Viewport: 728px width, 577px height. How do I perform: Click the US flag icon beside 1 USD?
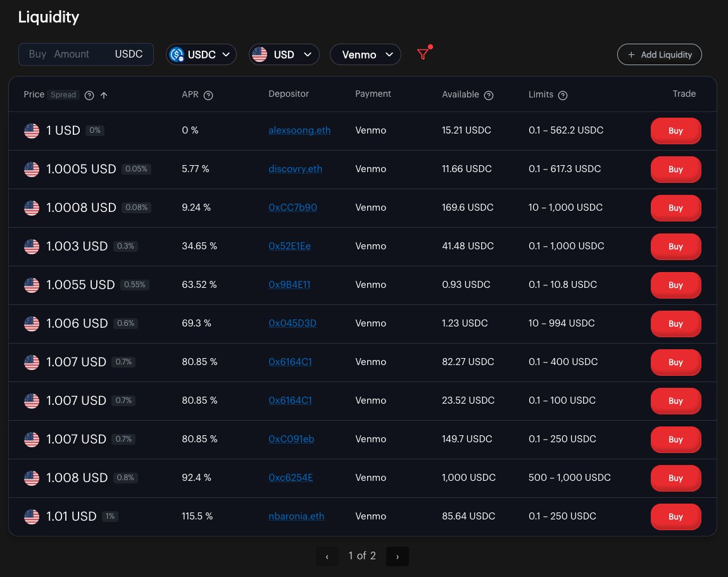(32, 131)
